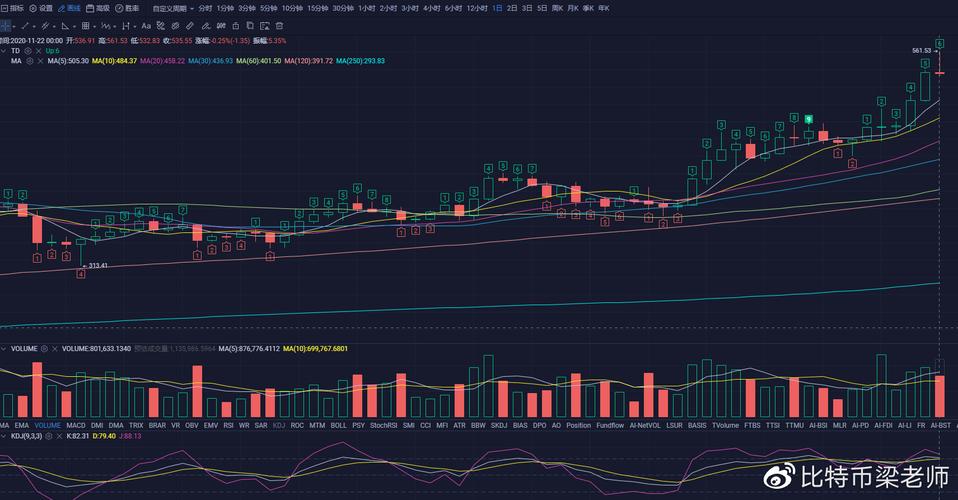Open trend line tool dropdown arrow

pyautogui.click(x=34, y=26)
